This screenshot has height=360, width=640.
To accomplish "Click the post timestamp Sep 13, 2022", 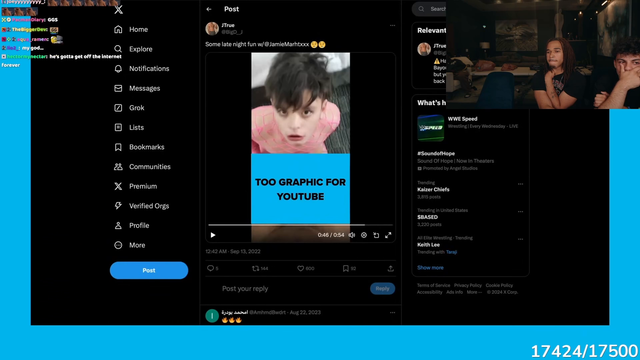I will click(x=233, y=251).
